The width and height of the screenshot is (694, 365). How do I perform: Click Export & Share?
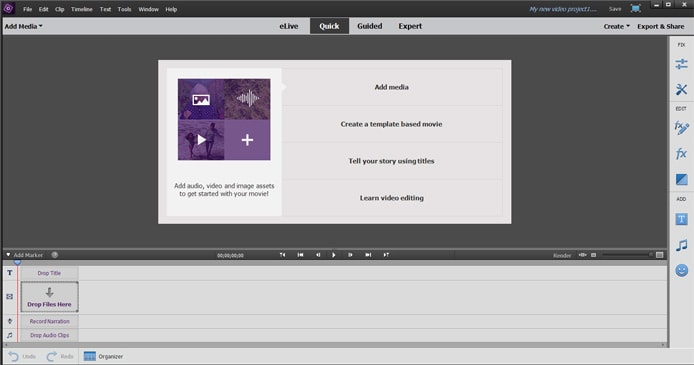coord(661,26)
